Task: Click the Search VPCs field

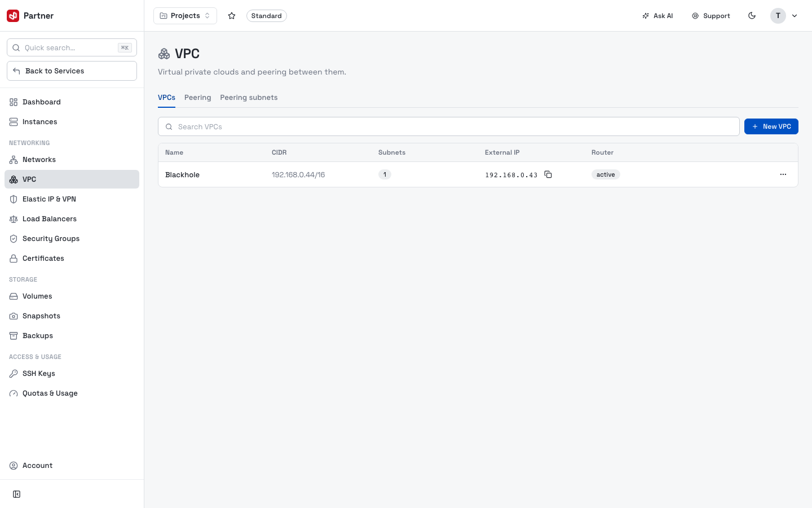Action: pyautogui.click(x=449, y=126)
